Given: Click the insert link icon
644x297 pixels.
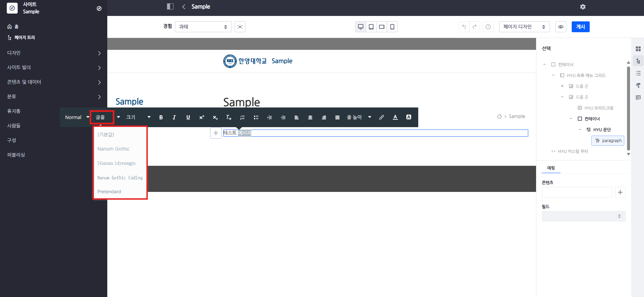Looking at the screenshot, I should (x=382, y=117).
